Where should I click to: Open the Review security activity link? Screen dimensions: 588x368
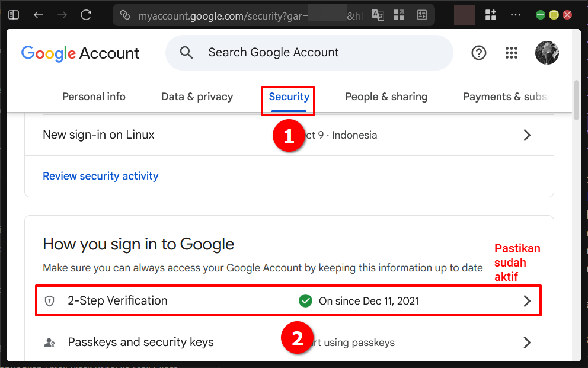(x=100, y=176)
